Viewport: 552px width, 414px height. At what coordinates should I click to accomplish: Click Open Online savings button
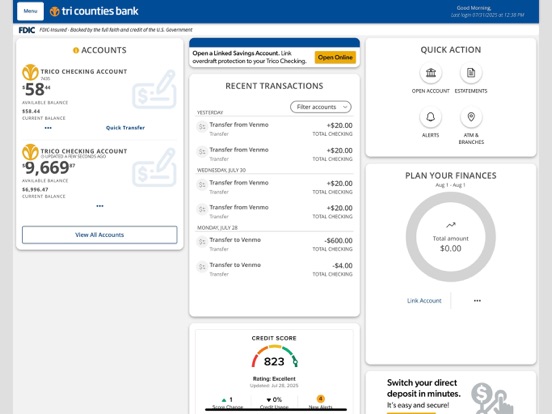click(335, 57)
